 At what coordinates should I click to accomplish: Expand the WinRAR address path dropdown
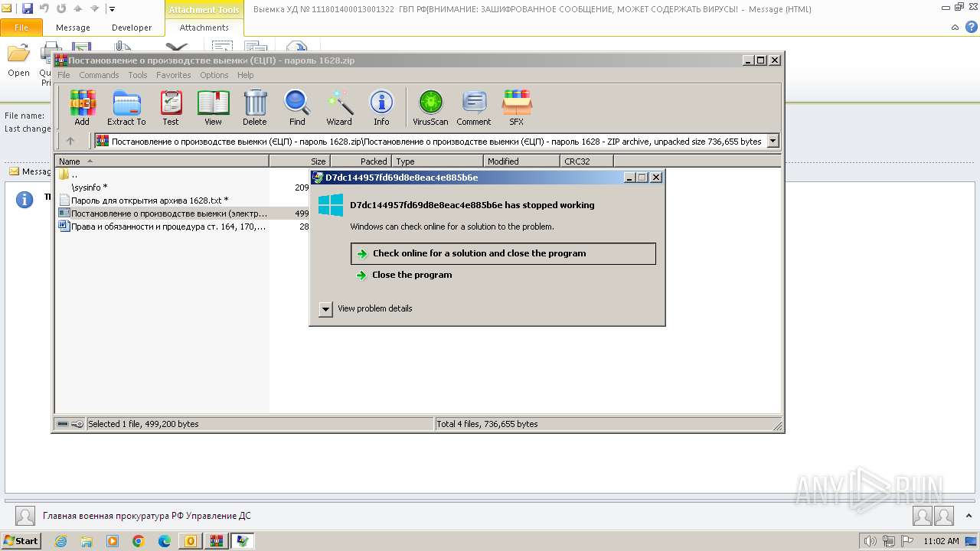coord(773,141)
